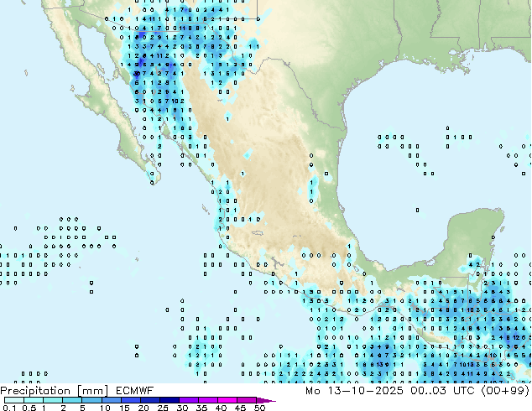Click the 'Precipitation' title text
This screenshot has height=411, width=532.
tap(35, 391)
